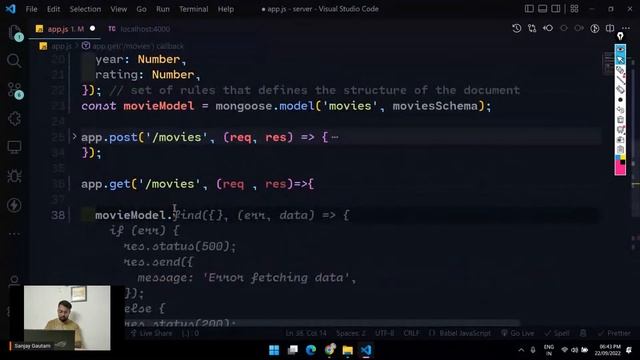Open Customize Layout grid icon
This screenshot has width=640, height=360.
point(574,9)
